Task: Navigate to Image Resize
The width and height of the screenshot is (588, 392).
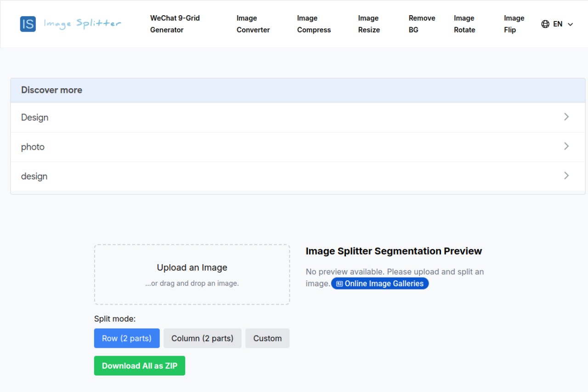Action: point(369,24)
